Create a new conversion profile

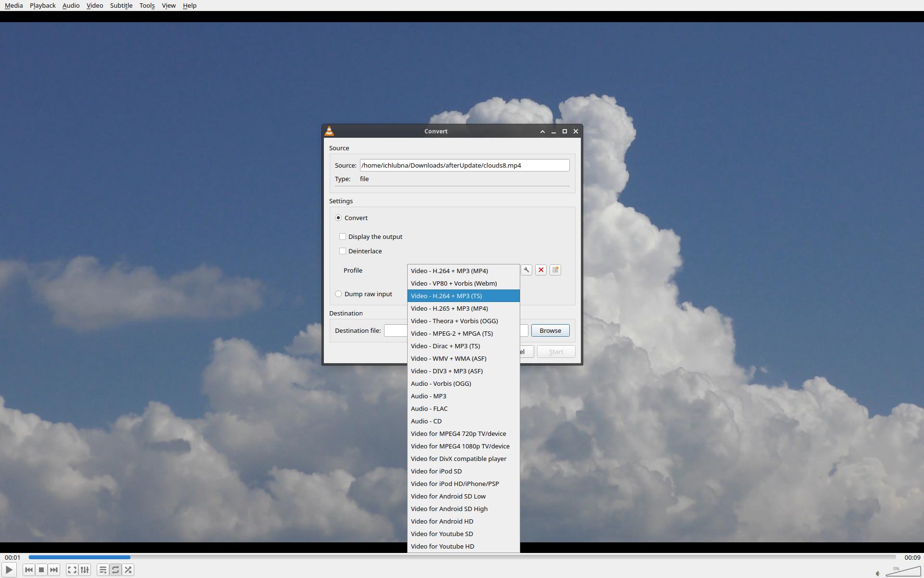coord(555,270)
